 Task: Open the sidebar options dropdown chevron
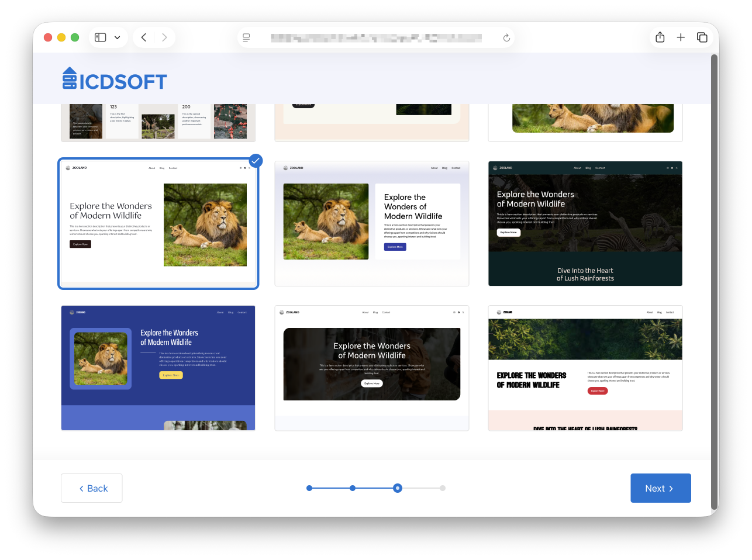tap(118, 37)
